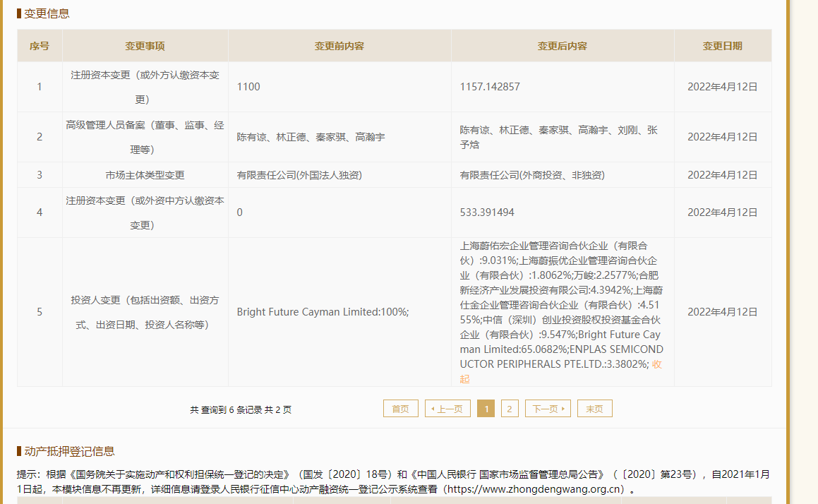Jump to last page via 末页
818x504 pixels.
[594, 409]
